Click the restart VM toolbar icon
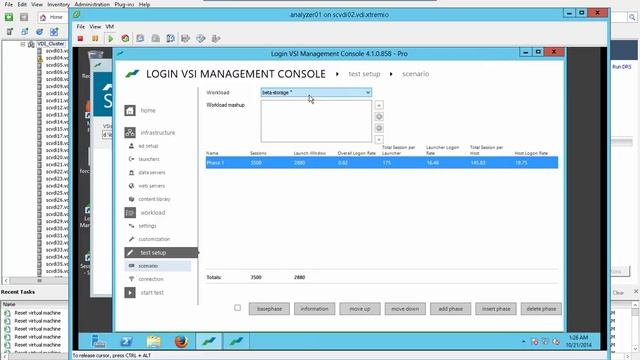 coord(125,38)
